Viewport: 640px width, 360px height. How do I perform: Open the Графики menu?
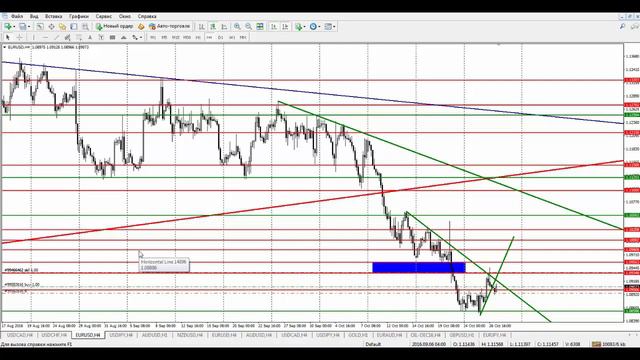(79, 16)
